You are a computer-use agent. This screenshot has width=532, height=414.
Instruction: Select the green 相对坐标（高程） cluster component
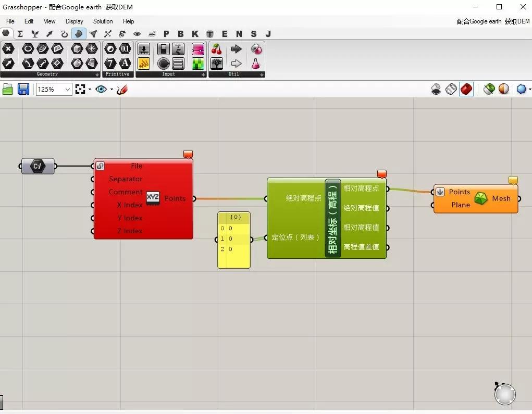pos(327,218)
